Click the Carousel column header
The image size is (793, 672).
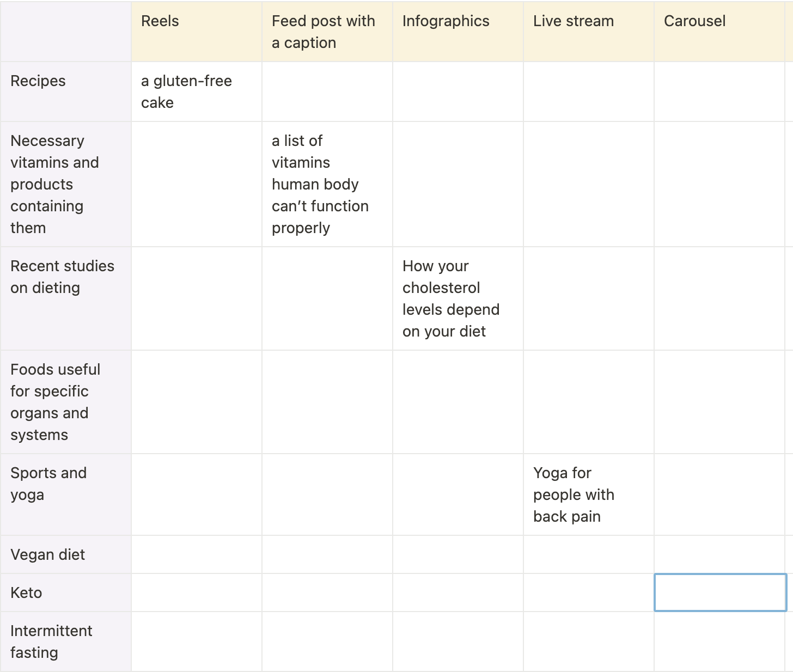(x=719, y=32)
